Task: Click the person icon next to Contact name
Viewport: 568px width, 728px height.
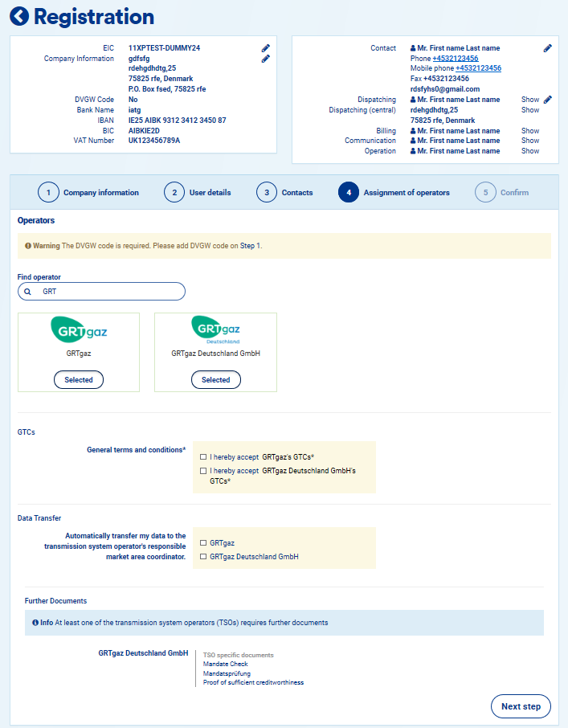Action: pyautogui.click(x=413, y=48)
